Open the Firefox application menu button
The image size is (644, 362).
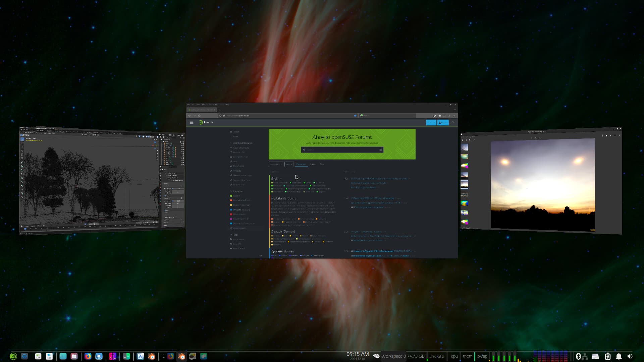454,116
